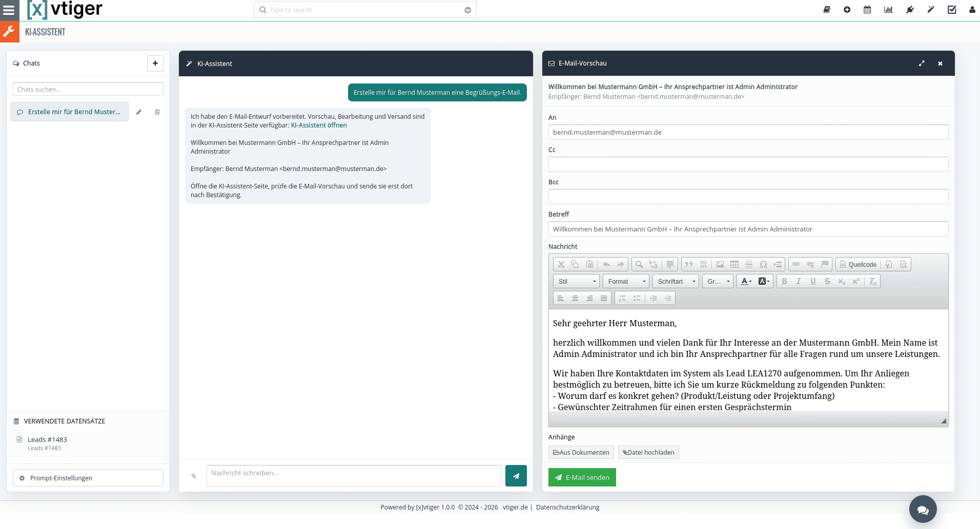Toggle Underline formatting
Viewport: 980px width, 529px height.
pyautogui.click(x=813, y=282)
